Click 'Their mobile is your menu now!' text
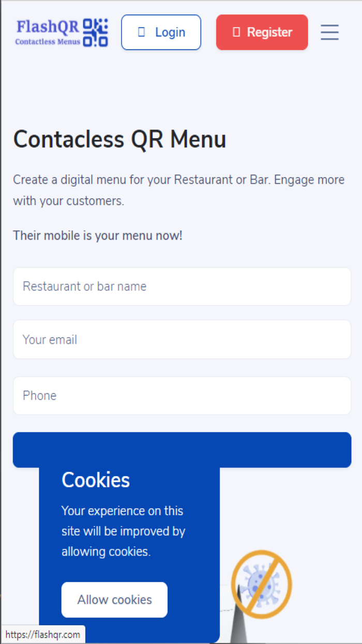The width and height of the screenshot is (362, 644). (x=97, y=236)
